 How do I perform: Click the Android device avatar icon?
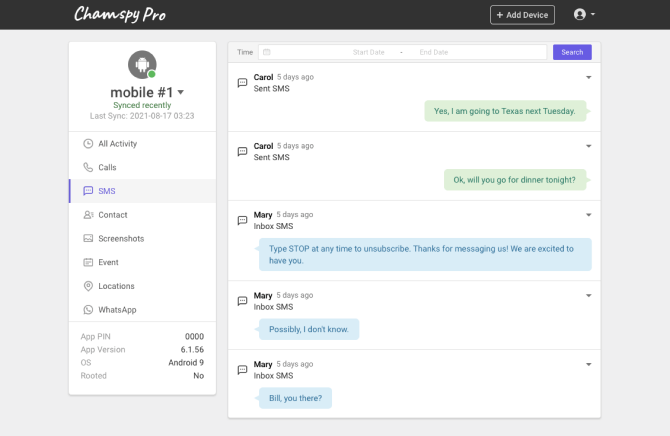pos(142,65)
